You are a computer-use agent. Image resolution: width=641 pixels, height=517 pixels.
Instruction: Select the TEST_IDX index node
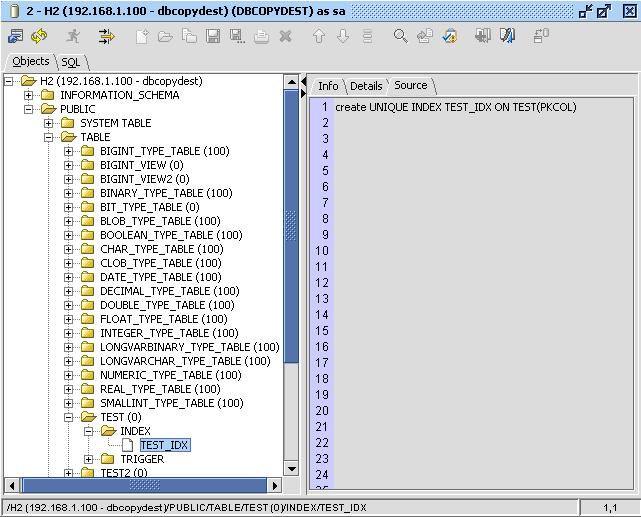pos(164,446)
